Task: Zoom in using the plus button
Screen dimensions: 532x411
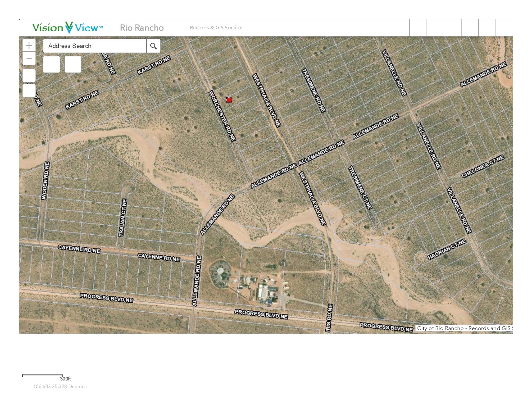Action: [x=29, y=45]
